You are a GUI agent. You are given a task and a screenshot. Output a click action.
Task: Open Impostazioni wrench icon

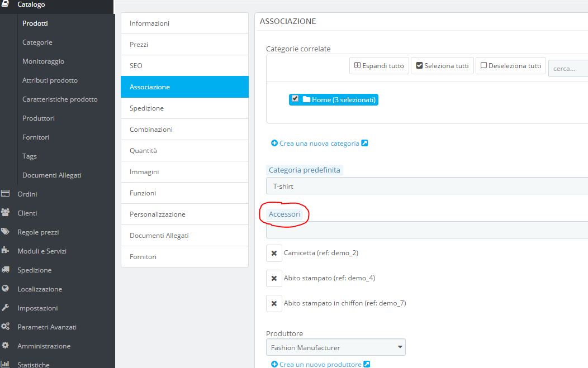coord(8,308)
